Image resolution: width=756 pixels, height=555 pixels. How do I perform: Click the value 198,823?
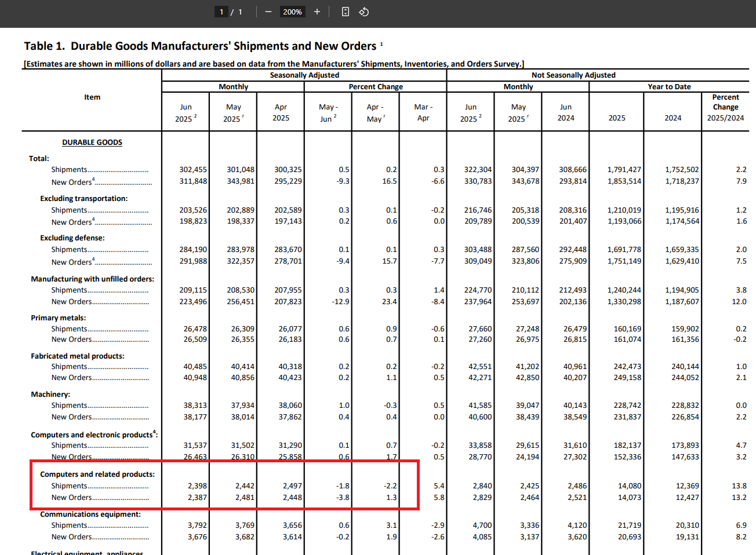[x=193, y=221]
